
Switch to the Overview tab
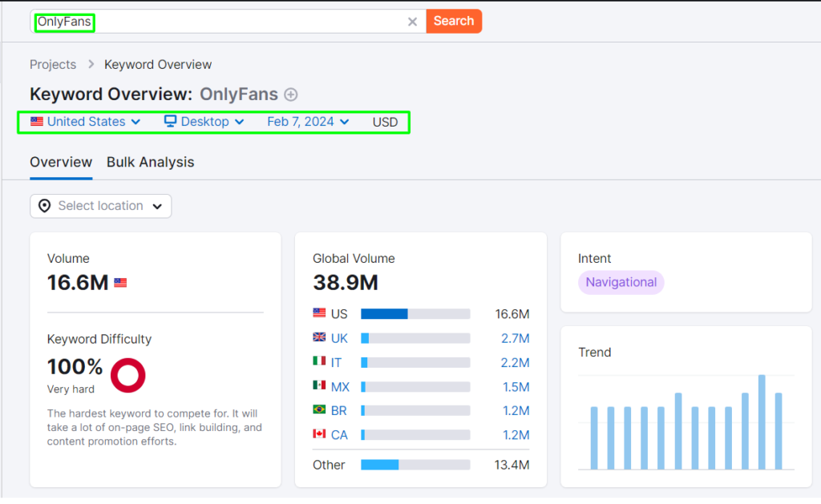point(61,162)
